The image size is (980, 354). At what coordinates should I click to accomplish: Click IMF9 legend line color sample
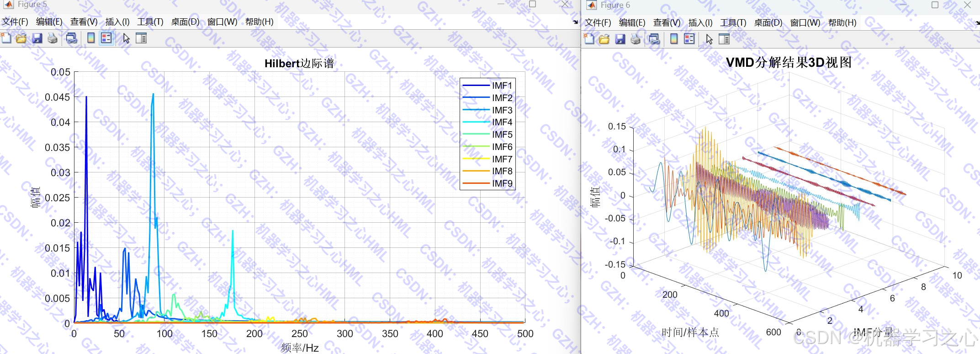tap(476, 183)
